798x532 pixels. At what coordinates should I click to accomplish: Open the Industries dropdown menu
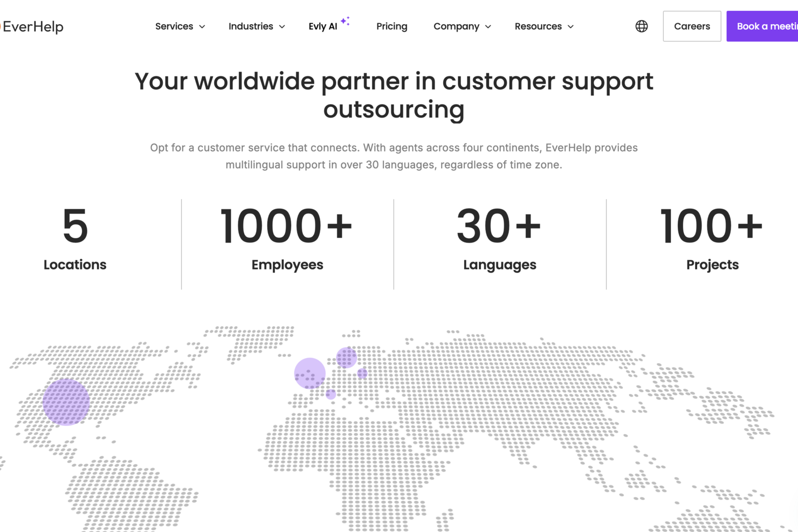click(x=256, y=26)
